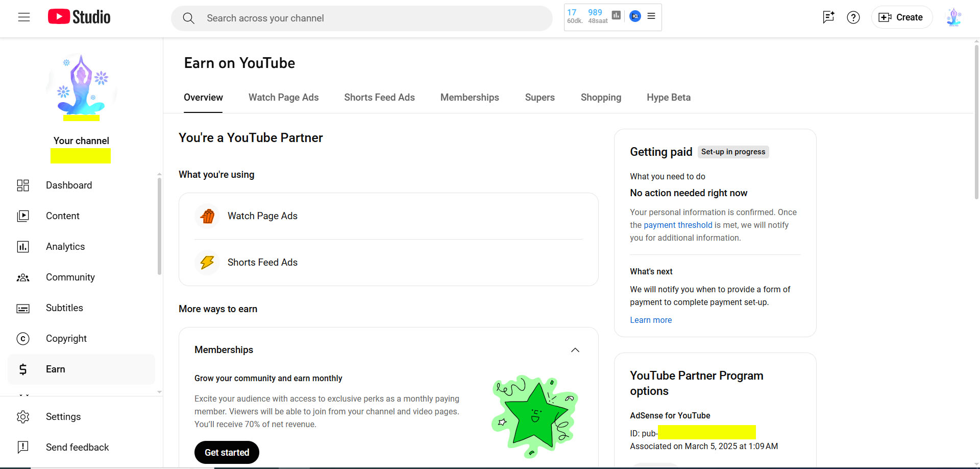Open Settings in the sidebar
Screen dimensions: 980x469
(x=81, y=417)
